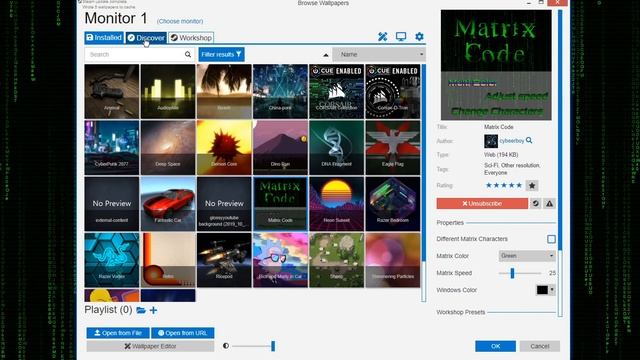Image resolution: width=640 pixels, height=360 pixels.
Task: Click the author avatar image
Action: [x=491, y=141]
